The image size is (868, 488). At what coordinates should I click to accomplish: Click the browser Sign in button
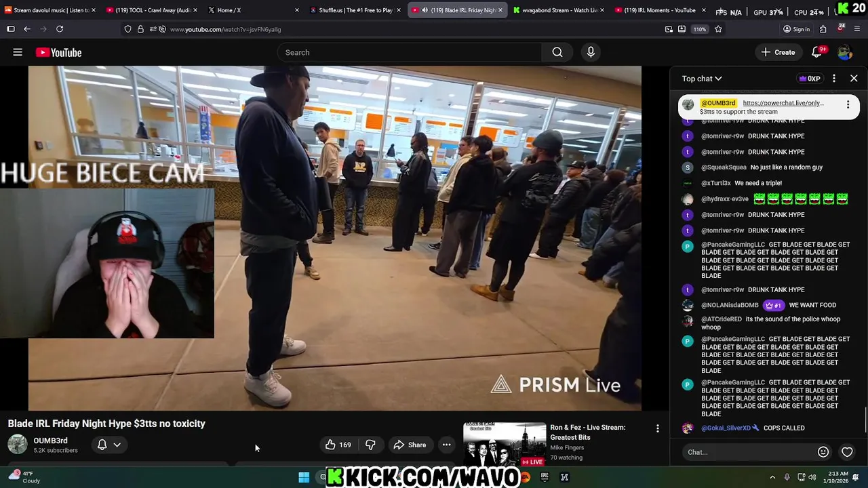pos(796,29)
